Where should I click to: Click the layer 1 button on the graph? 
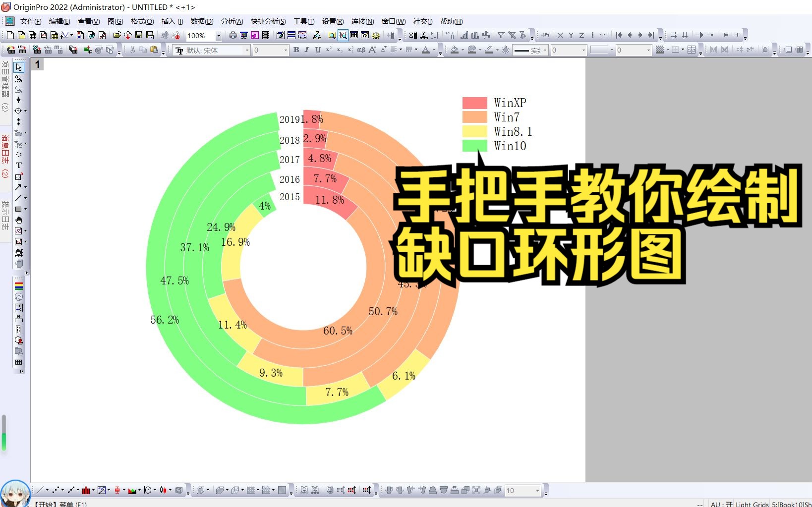tap(37, 64)
